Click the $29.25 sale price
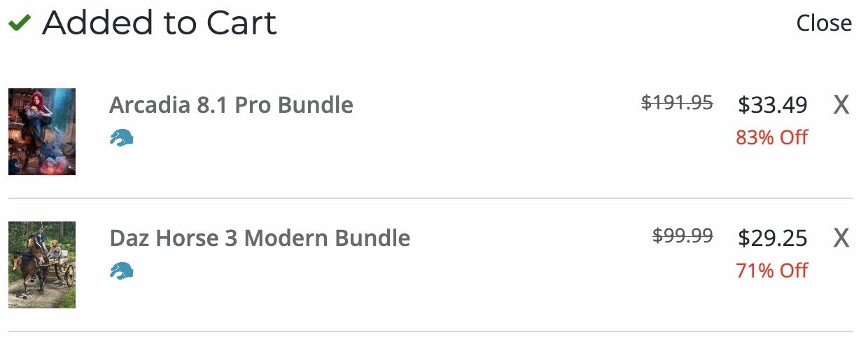The height and width of the screenshot is (342, 868). (x=772, y=238)
